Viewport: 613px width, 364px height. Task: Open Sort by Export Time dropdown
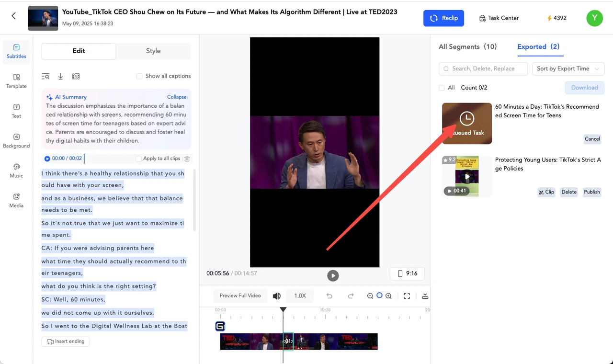[568, 69]
